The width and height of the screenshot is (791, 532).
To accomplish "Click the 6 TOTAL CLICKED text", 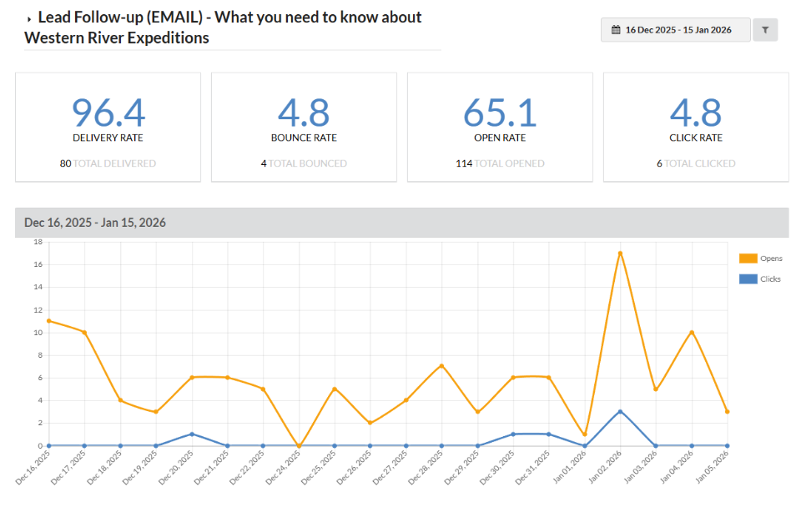I will (x=696, y=163).
